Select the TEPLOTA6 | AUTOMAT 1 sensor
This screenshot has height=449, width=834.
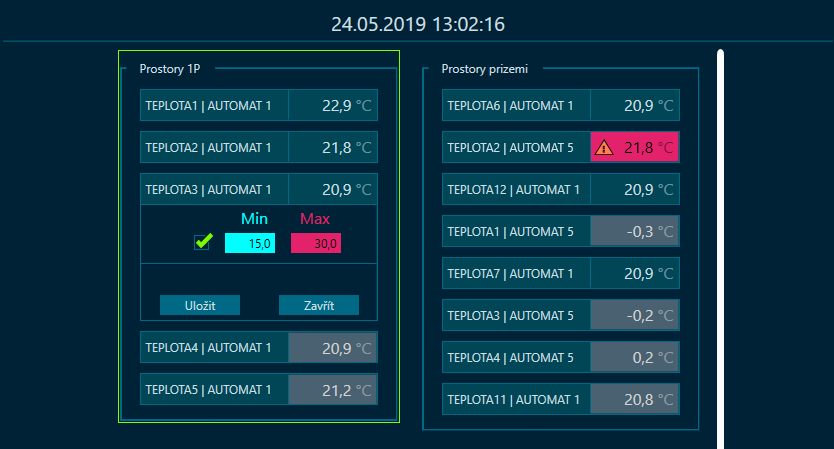[561, 105]
